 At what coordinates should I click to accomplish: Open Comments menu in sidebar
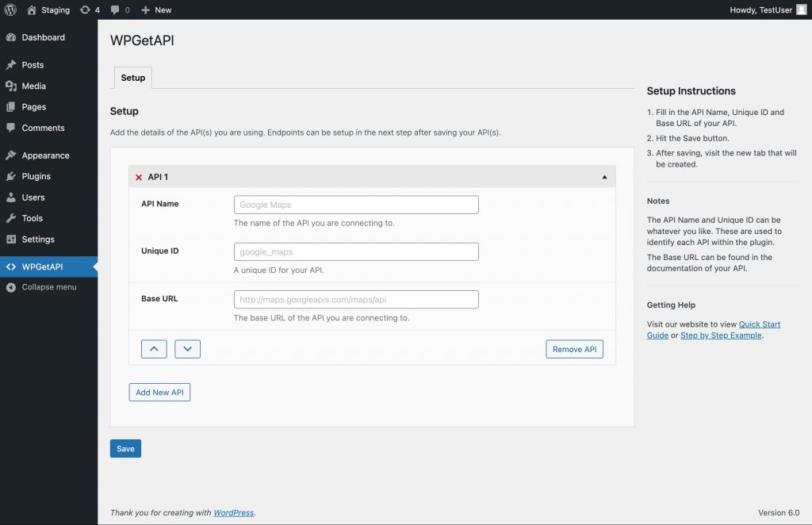coord(48,128)
